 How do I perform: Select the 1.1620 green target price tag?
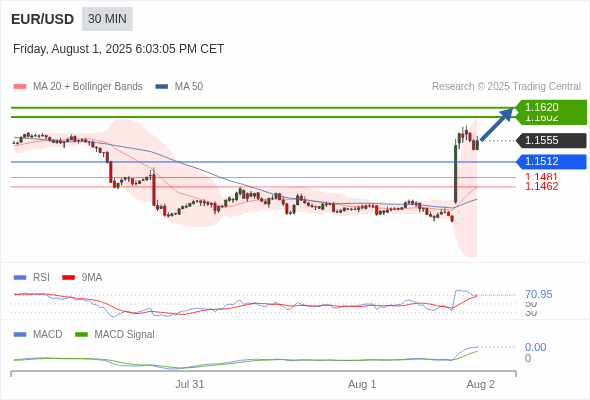(551, 107)
